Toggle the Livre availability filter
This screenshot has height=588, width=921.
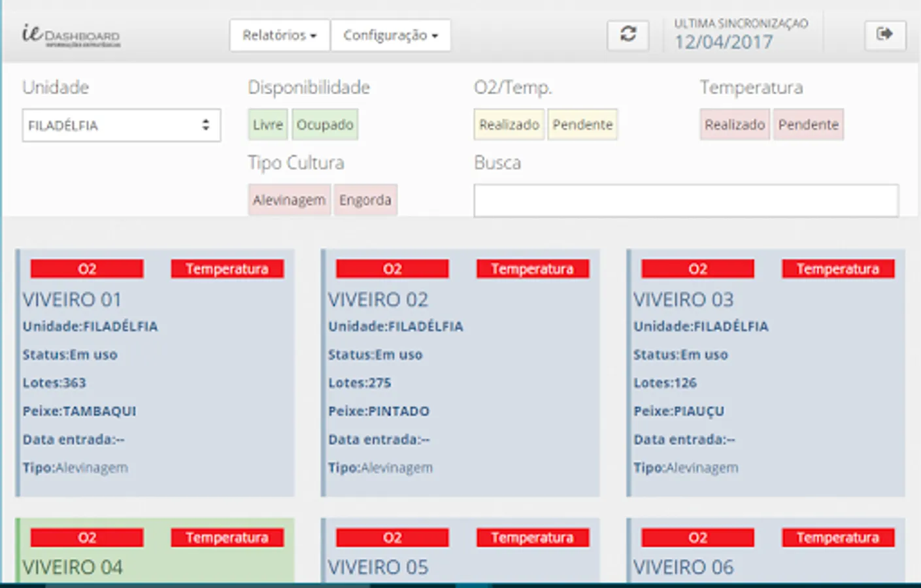click(268, 125)
